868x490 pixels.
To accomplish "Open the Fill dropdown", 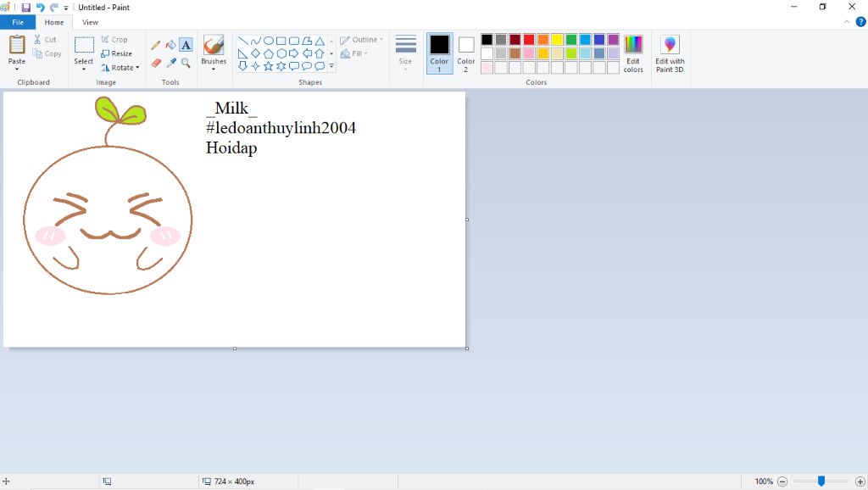I will tap(354, 53).
